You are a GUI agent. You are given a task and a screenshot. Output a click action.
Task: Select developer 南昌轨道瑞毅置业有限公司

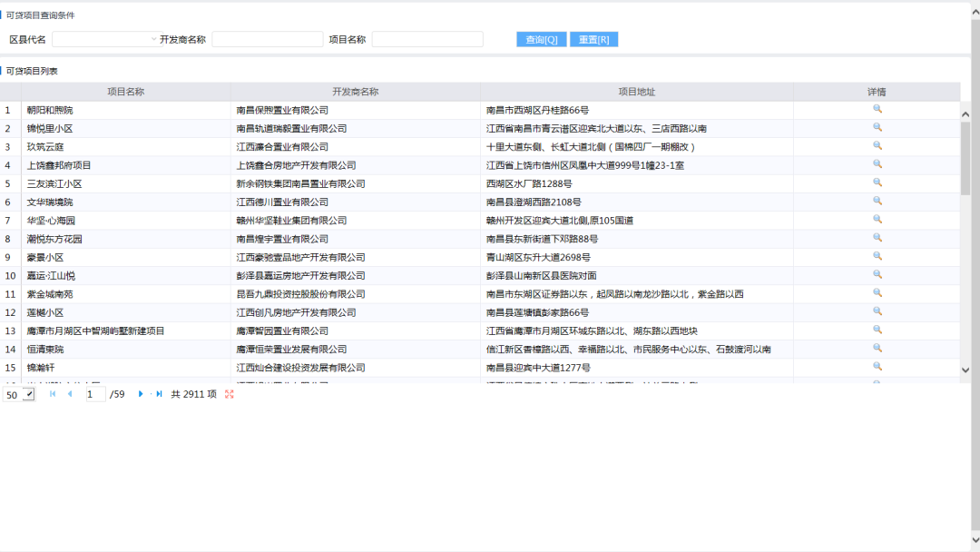coord(291,129)
